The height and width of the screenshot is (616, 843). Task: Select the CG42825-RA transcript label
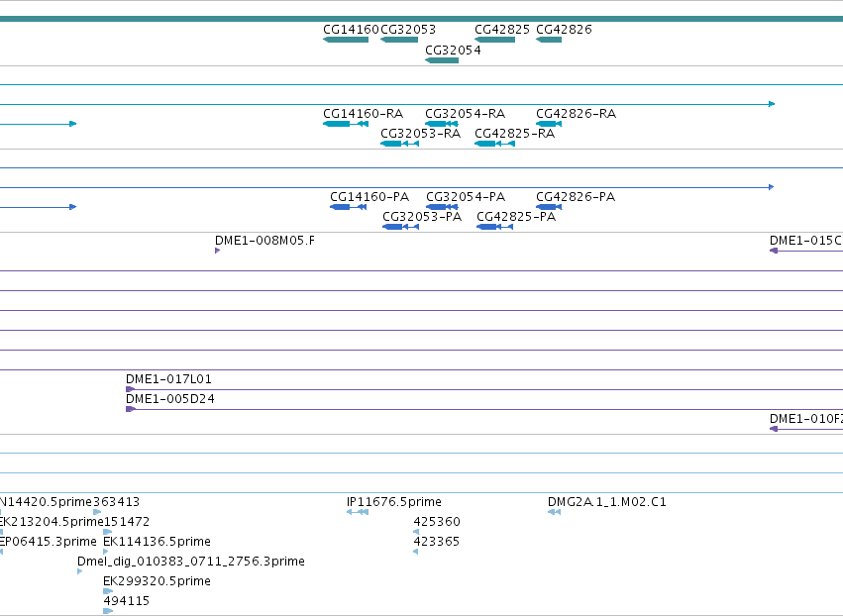pyautogui.click(x=514, y=134)
